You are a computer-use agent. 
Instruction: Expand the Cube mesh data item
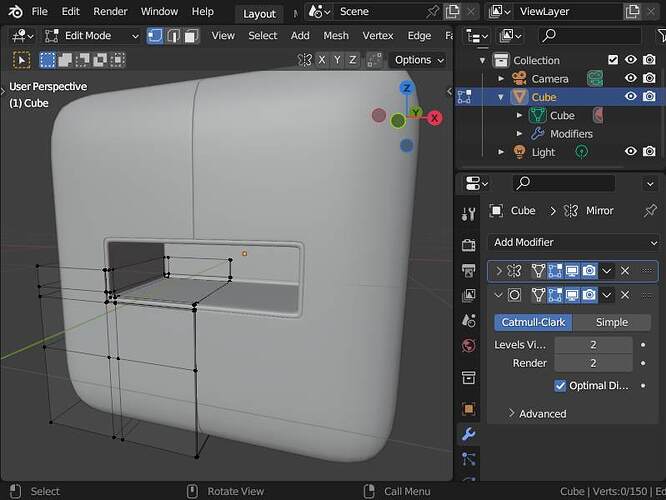[519, 116]
